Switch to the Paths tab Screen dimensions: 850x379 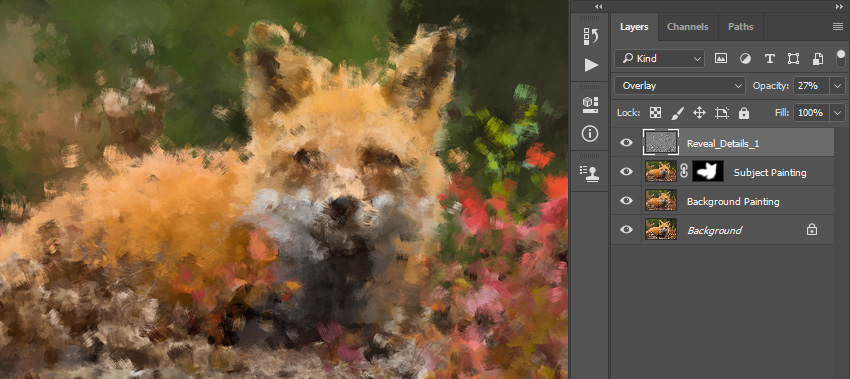point(740,27)
